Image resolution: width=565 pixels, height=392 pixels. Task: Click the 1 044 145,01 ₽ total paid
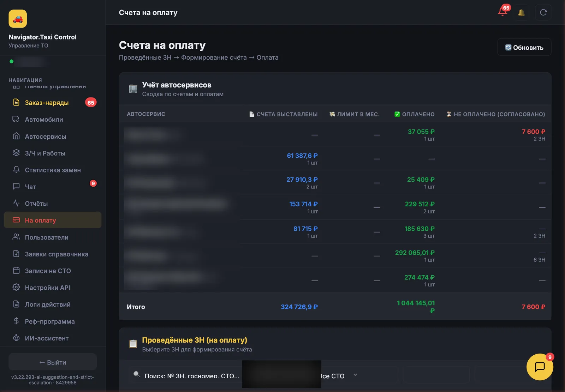pyautogui.click(x=416, y=307)
